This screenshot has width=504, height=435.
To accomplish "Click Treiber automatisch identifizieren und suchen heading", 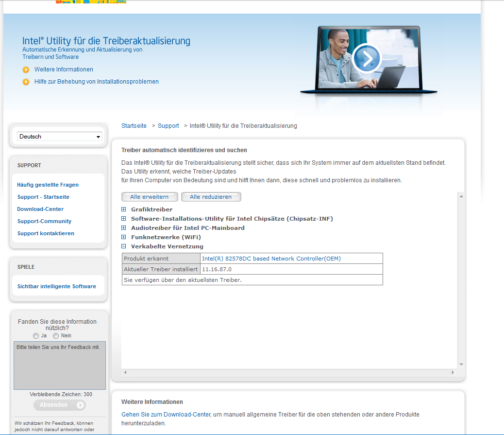I will 184,150.
